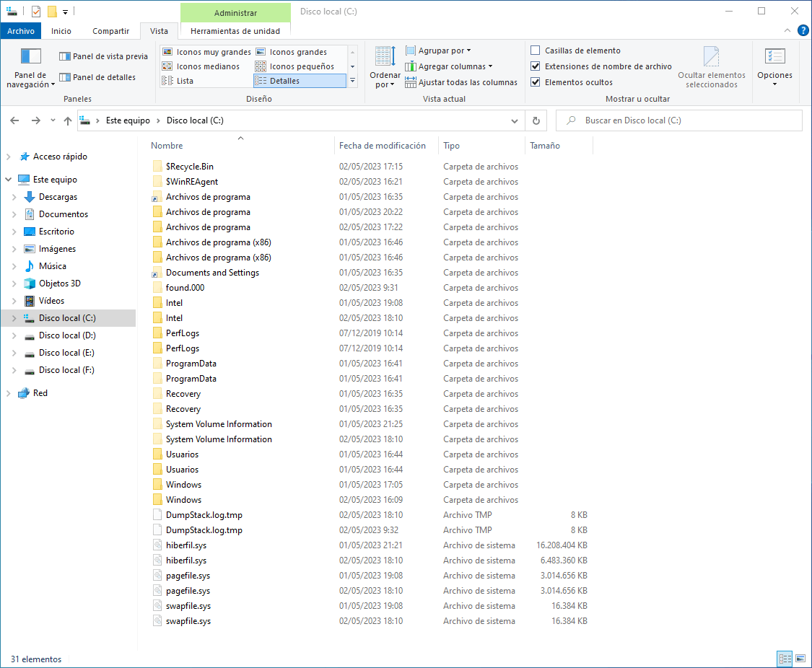Open Agregar columnas dropdown

449,66
